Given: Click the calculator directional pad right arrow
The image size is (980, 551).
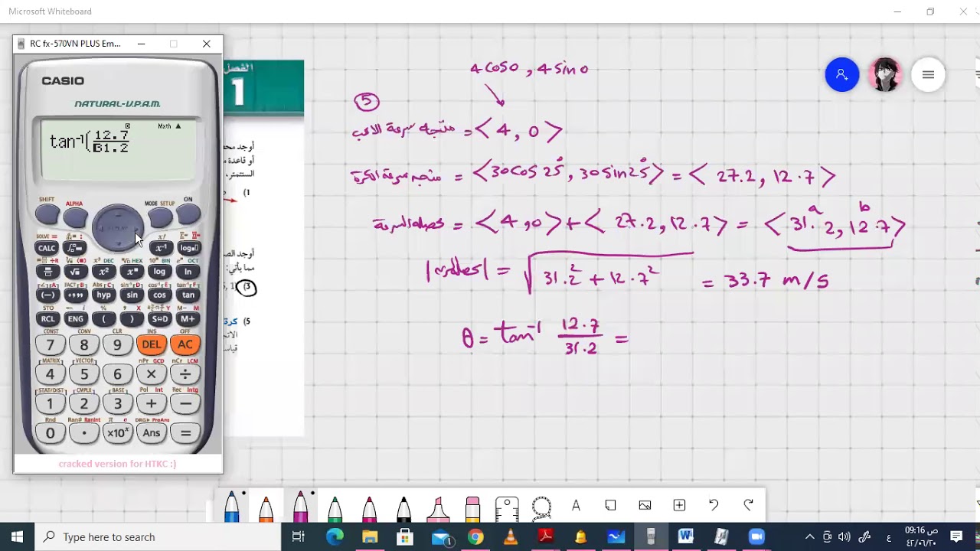Looking at the screenshot, I should (138, 228).
